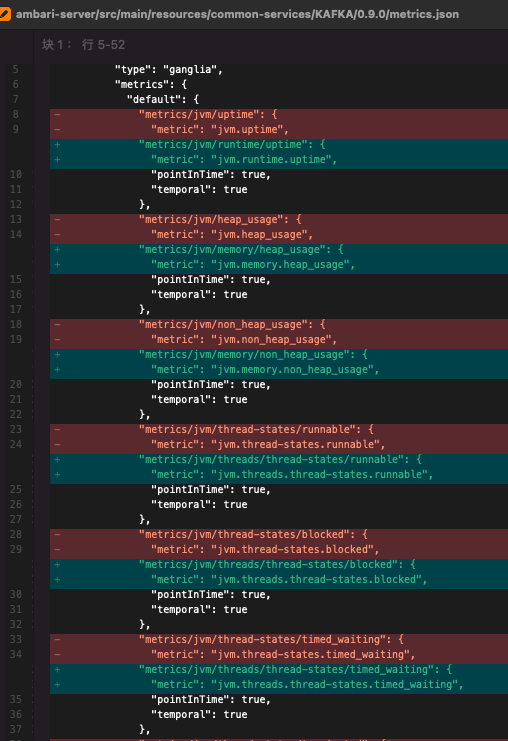Click the line "type": "ganglia"
Screen dimensions: 508x741
pyautogui.click(x=169, y=69)
